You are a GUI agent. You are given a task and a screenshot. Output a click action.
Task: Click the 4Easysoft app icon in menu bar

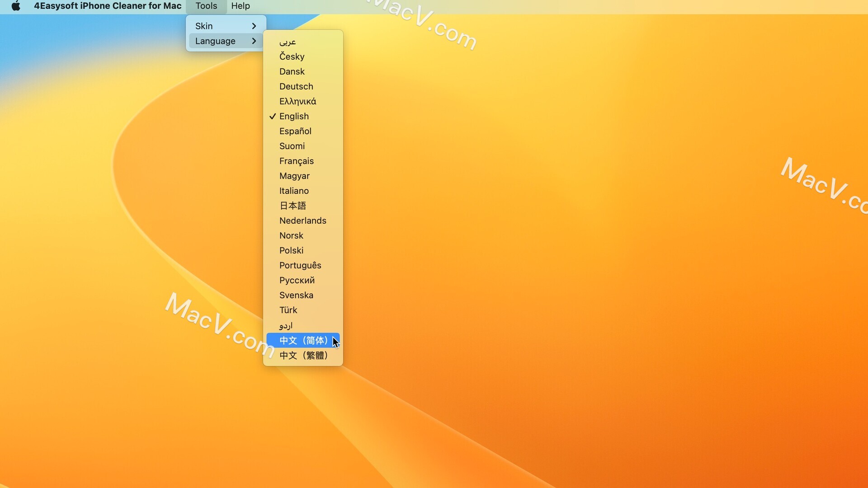[107, 5]
